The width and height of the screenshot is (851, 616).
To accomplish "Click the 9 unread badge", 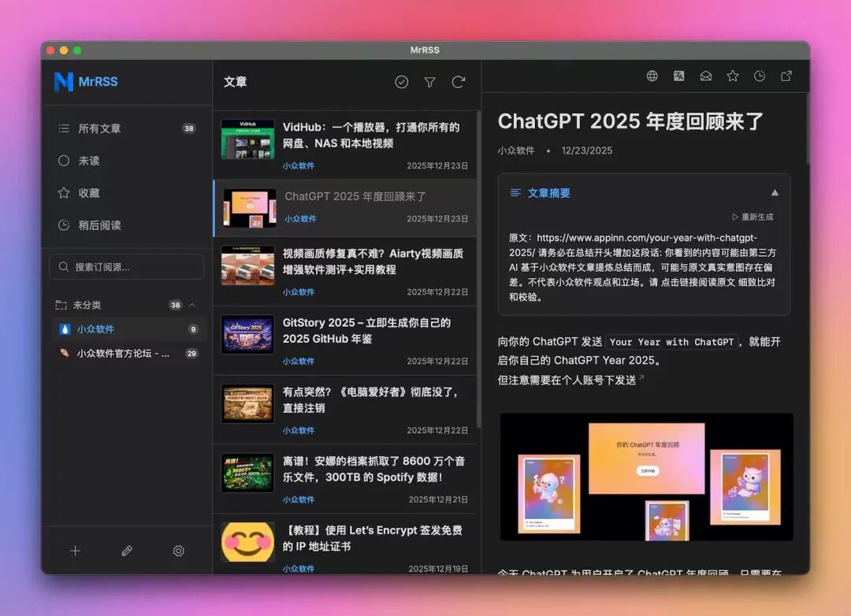I will click(193, 329).
